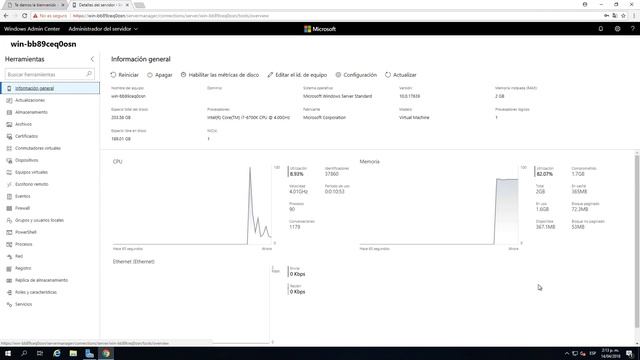Screen dimensions: 640x360
Task: Click the Escritorio remoto icon
Action: [9, 184]
